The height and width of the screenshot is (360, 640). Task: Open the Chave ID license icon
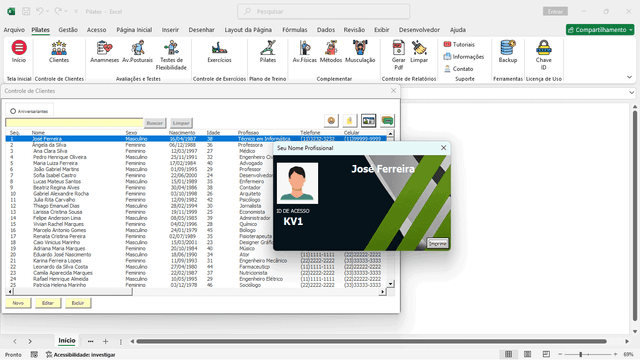[544, 55]
